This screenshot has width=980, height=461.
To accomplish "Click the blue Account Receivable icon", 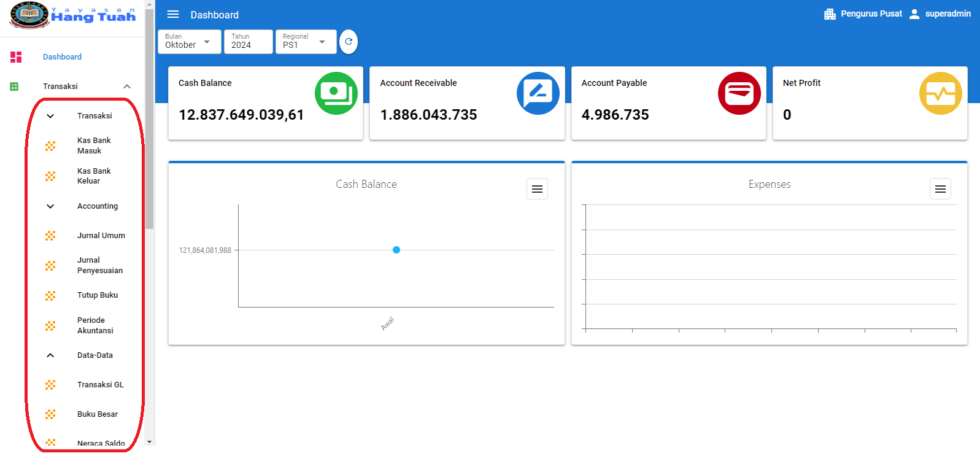I will pos(538,93).
